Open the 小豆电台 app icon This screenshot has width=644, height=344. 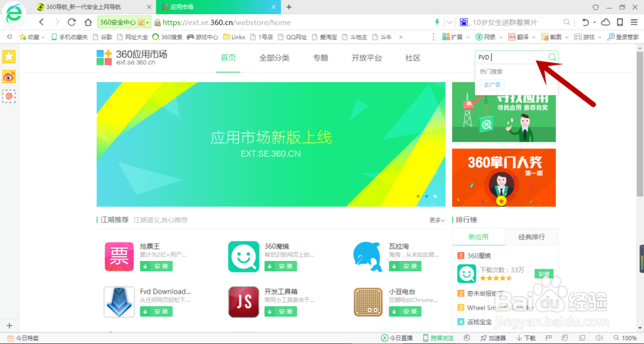(x=368, y=302)
